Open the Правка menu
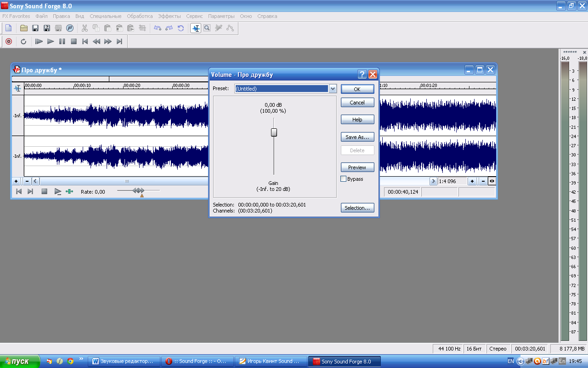The image size is (588, 368). pyautogui.click(x=62, y=16)
